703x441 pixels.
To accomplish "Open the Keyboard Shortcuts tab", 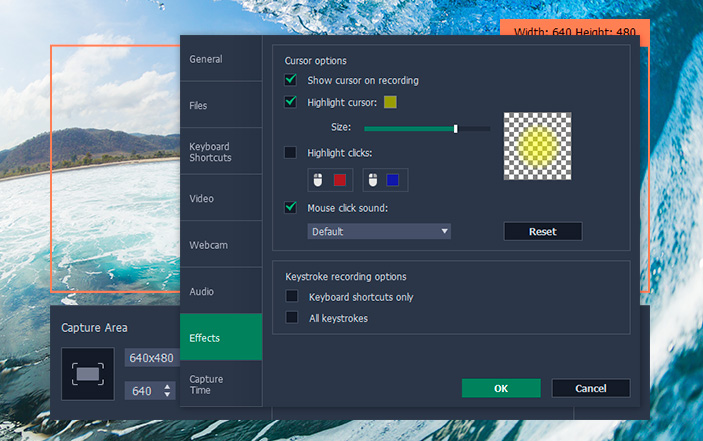I will [x=221, y=152].
